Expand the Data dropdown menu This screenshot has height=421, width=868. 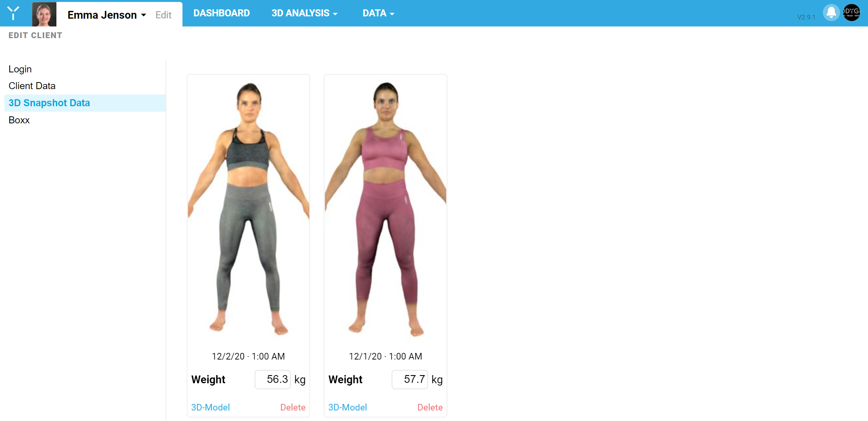click(x=378, y=13)
